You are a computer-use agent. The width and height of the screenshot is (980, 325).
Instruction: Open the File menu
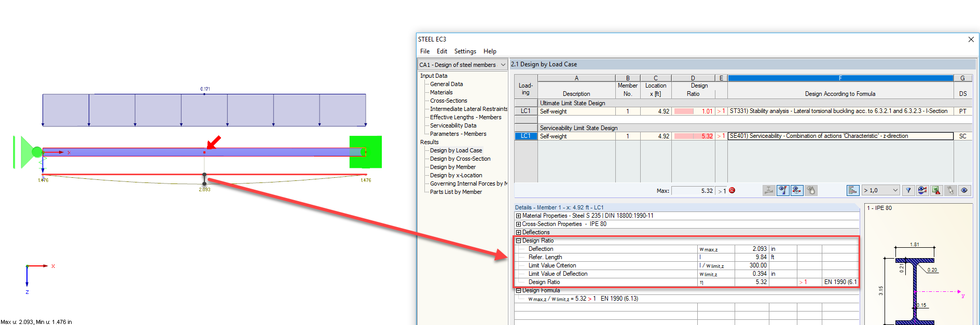pyautogui.click(x=425, y=51)
